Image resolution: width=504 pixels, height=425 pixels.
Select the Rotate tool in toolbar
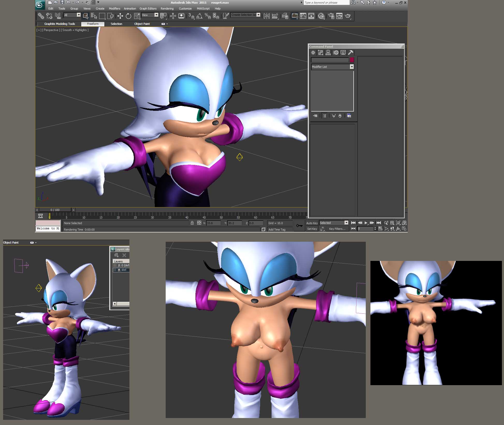pos(128,16)
